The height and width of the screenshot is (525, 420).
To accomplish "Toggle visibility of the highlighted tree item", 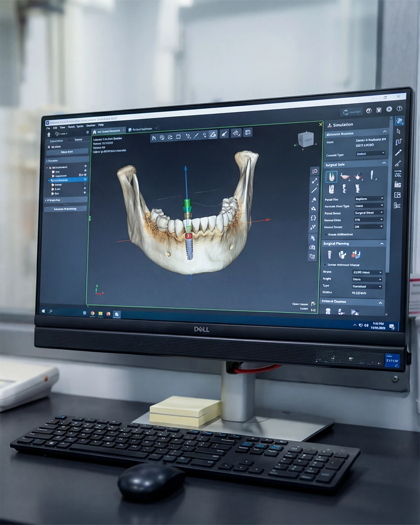I will click(x=85, y=180).
